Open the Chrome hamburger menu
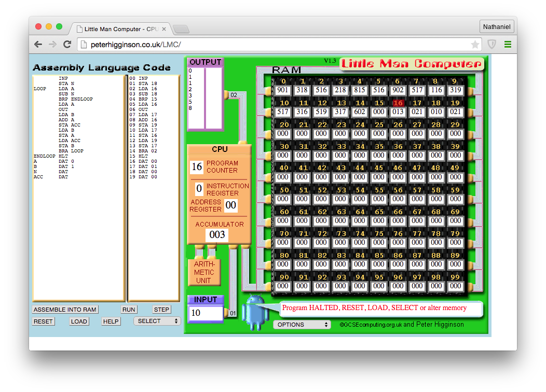This screenshot has width=546, height=392. [508, 45]
